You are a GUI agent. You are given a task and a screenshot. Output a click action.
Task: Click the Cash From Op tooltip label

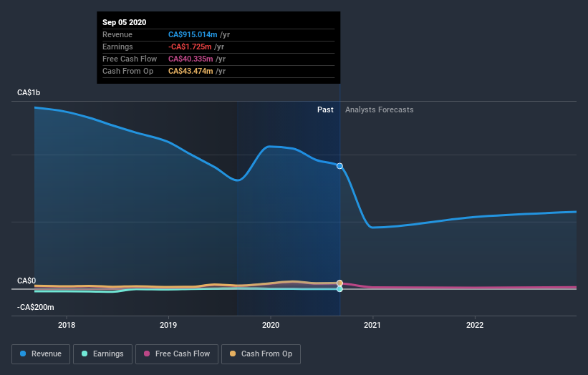(x=128, y=71)
